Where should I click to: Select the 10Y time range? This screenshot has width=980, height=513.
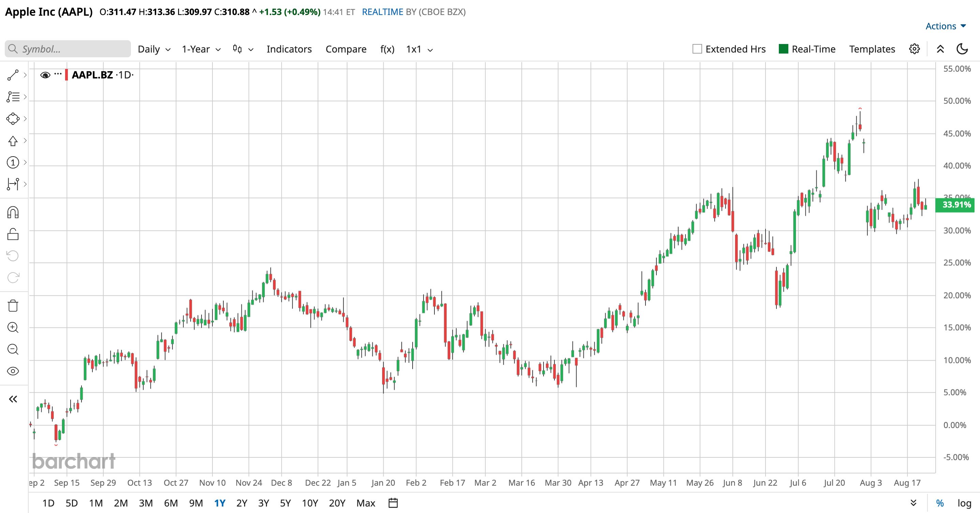point(310,503)
